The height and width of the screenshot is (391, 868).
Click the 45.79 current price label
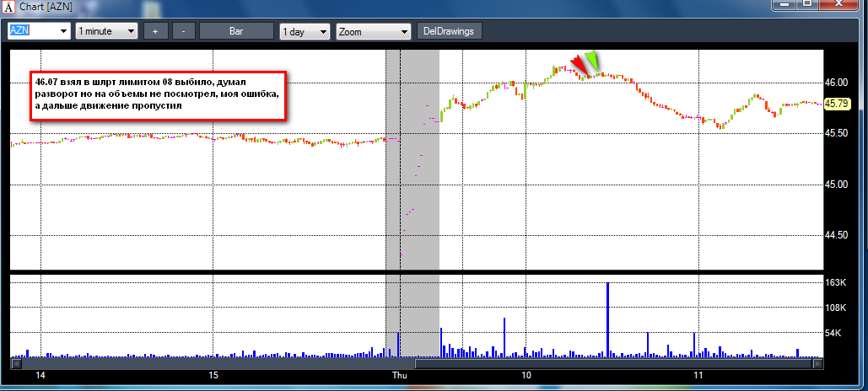pos(837,104)
